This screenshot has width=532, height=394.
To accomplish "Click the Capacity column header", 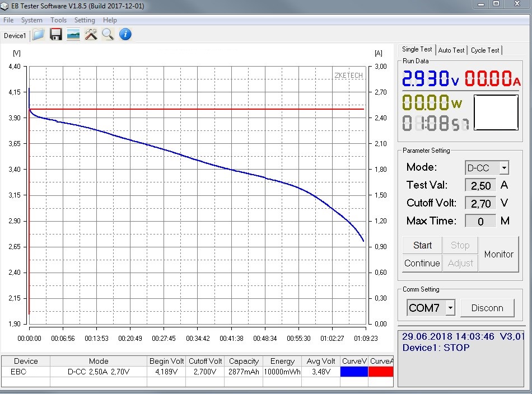I will click(x=244, y=361).
